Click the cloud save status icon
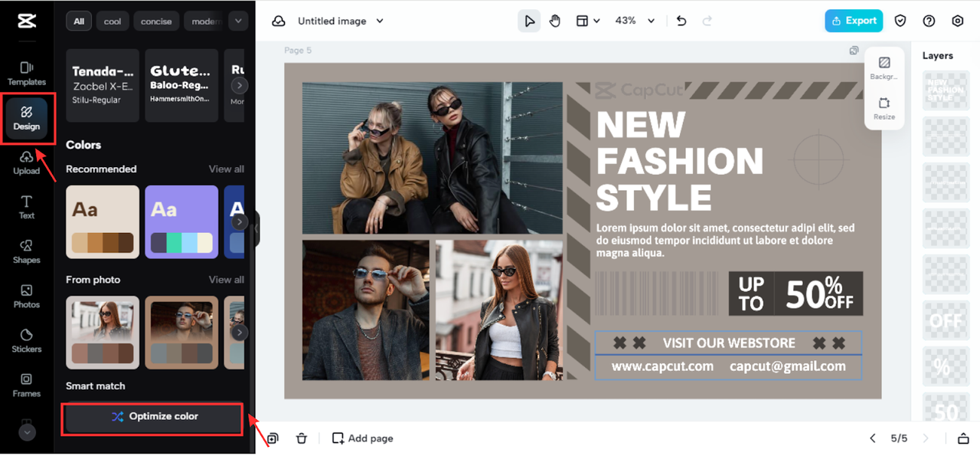The width and height of the screenshot is (980, 456). 279,21
